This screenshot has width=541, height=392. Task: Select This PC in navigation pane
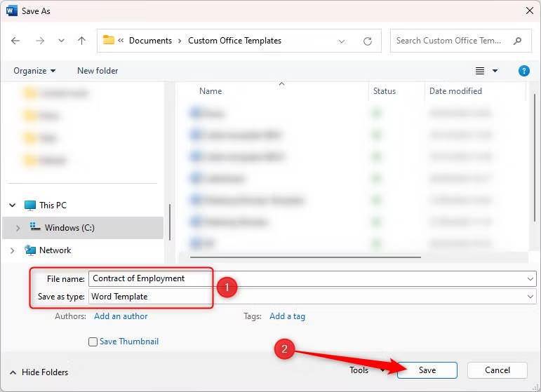53,205
